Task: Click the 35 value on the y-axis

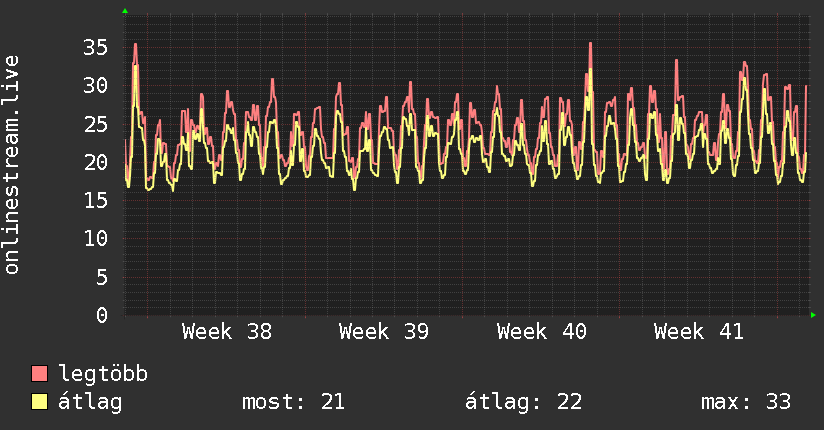Action: click(x=96, y=47)
